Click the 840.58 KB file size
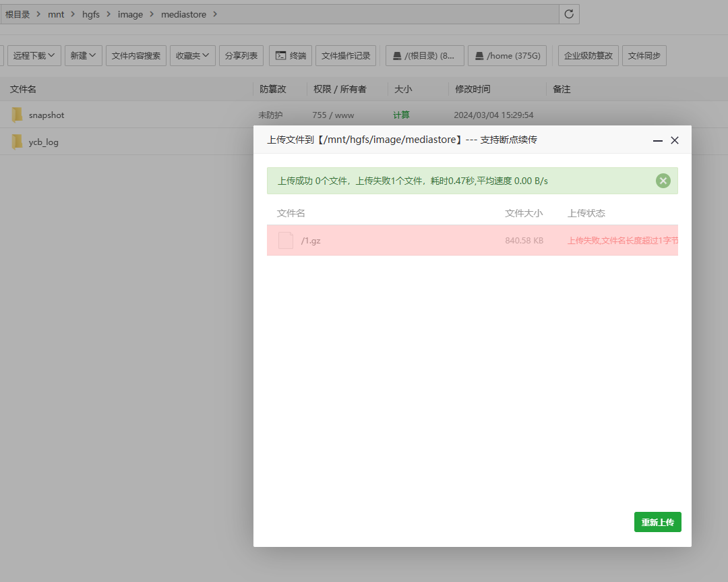Image resolution: width=728 pixels, height=582 pixels. (x=524, y=241)
